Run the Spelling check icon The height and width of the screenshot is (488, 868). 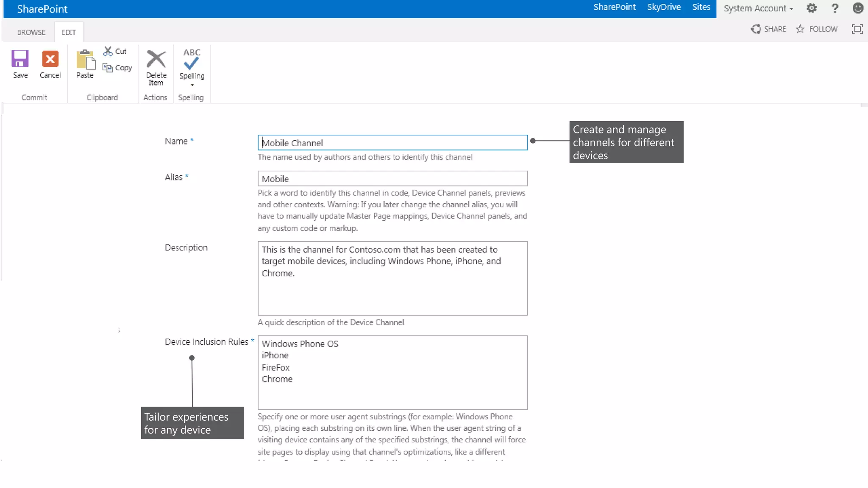coord(192,59)
